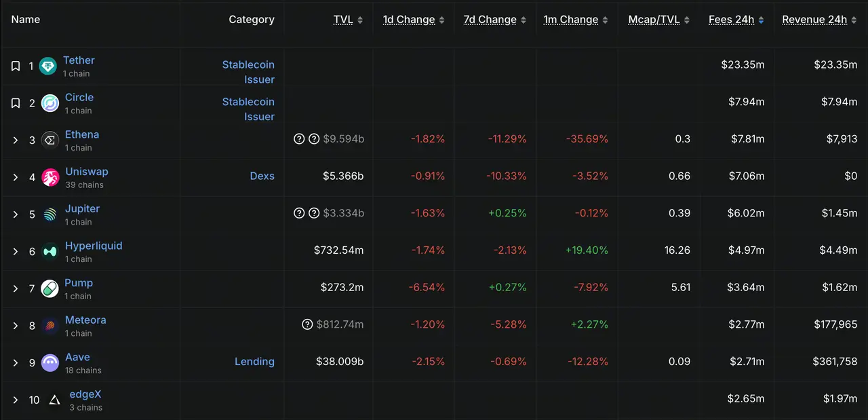The image size is (868, 420).
Task: Click the Tether protocol logo
Action: [x=47, y=66]
